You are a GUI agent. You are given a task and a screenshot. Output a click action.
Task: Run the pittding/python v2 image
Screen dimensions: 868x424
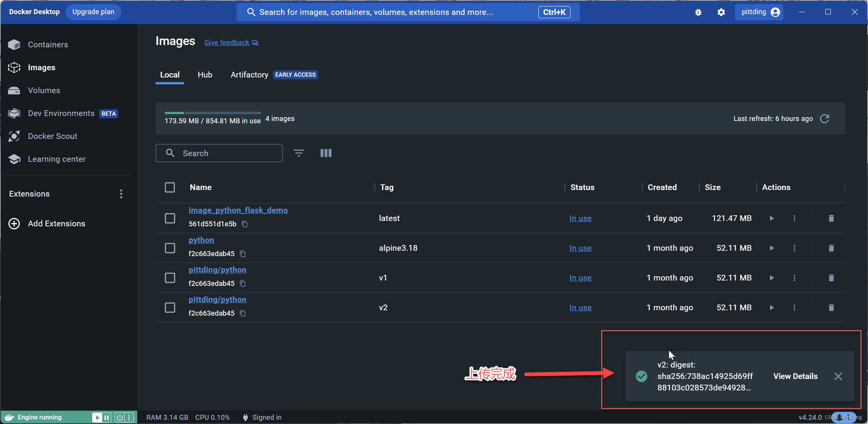coord(772,308)
